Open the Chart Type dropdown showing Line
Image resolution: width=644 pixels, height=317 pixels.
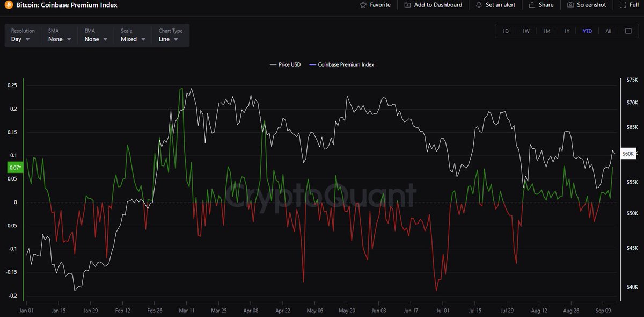point(169,39)
